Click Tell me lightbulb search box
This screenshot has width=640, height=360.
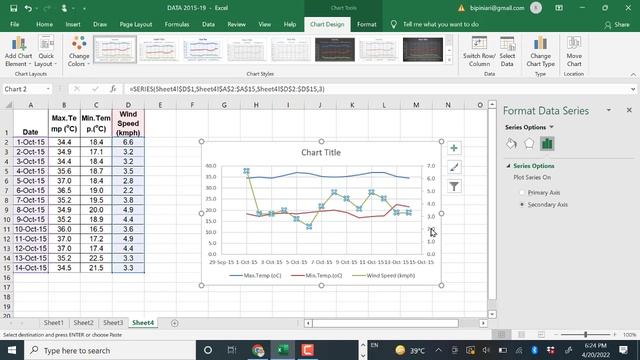pyautogui.click(x=435, y=24)
